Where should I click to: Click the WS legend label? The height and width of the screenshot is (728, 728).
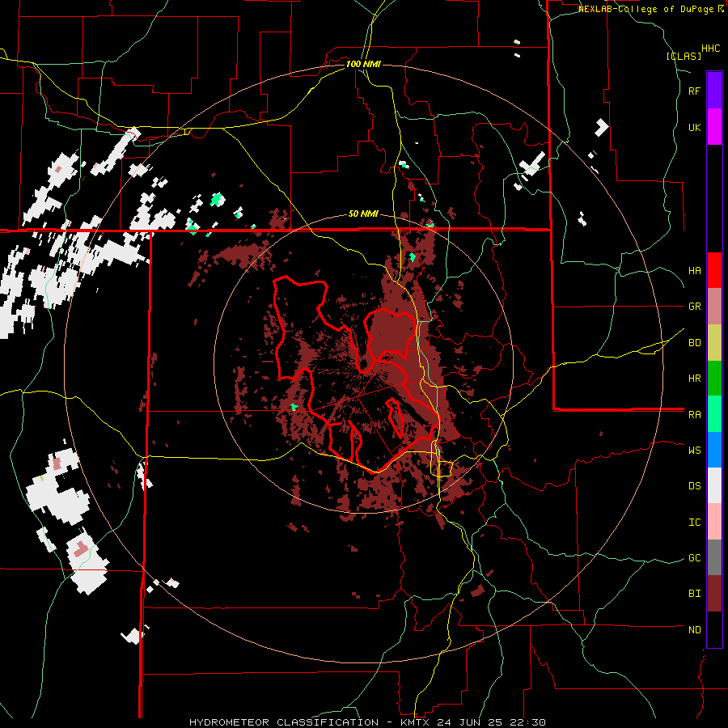point(694,450)
